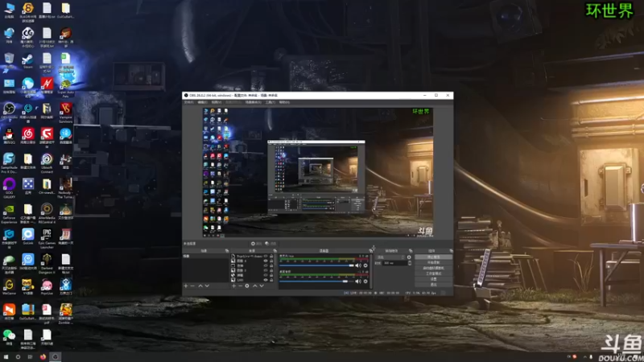This screenshot has width=644, height=362.
Task: Move selected source up in Sources list
Action: (254, 286)
